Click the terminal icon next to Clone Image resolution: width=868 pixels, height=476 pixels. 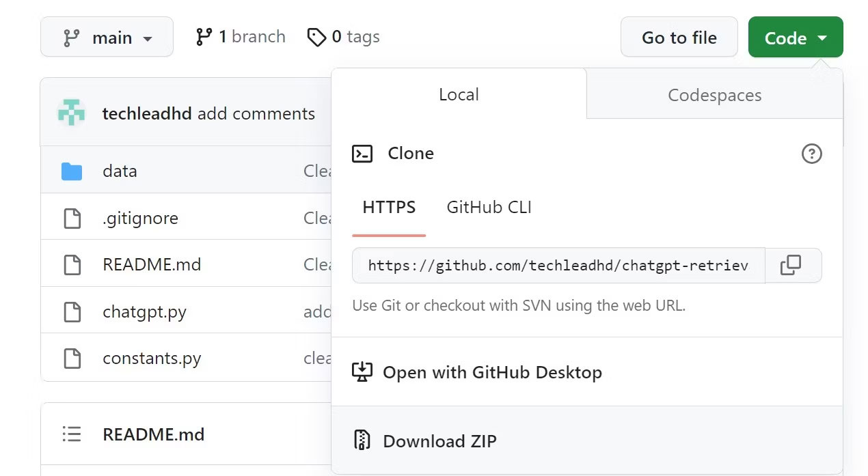click(362, 154)
